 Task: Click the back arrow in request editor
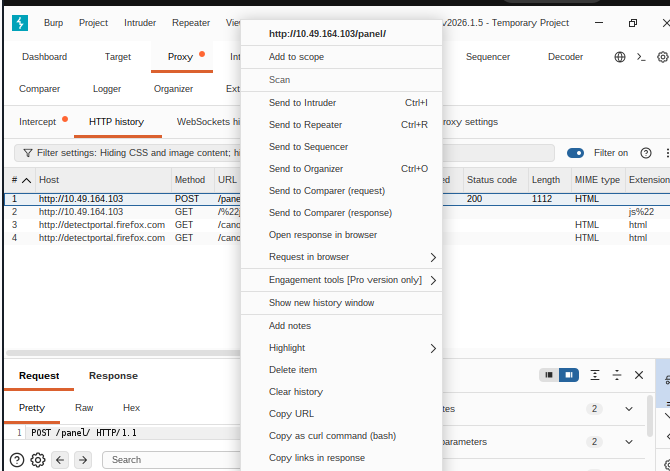point(60,460)
